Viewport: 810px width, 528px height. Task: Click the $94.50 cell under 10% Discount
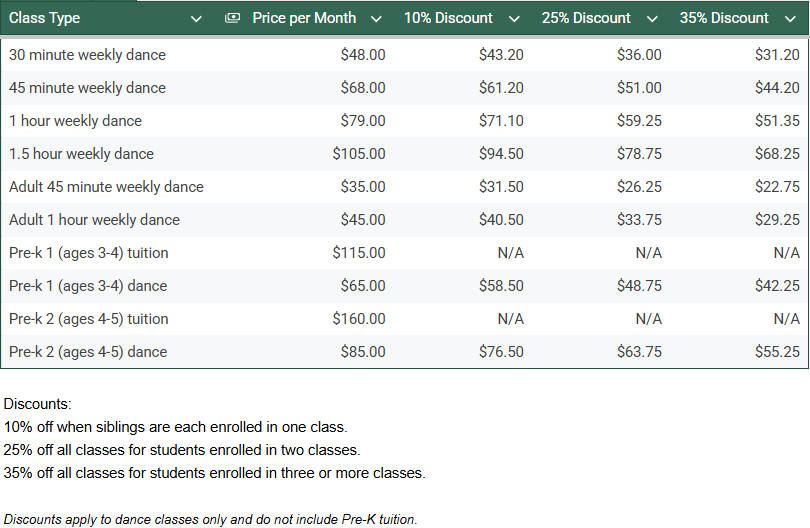click(501, 154)
